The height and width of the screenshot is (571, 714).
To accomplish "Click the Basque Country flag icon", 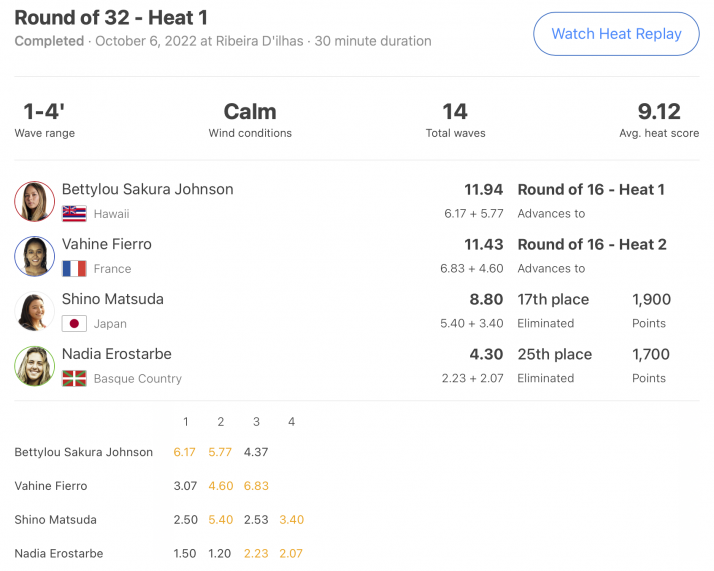I will tap(74, 378).
